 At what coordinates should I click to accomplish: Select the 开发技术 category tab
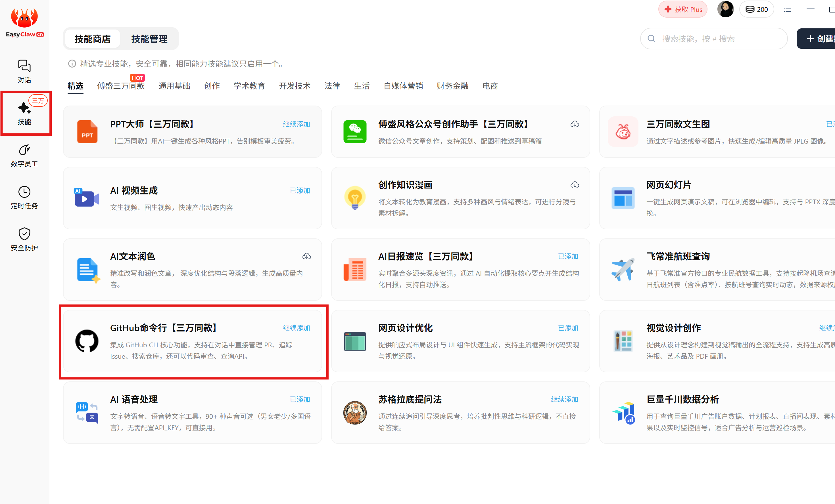295,86
